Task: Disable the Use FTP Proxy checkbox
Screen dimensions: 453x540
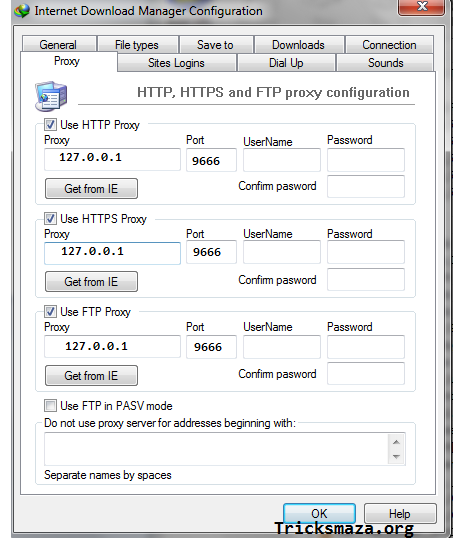Action: pos(50,312)
